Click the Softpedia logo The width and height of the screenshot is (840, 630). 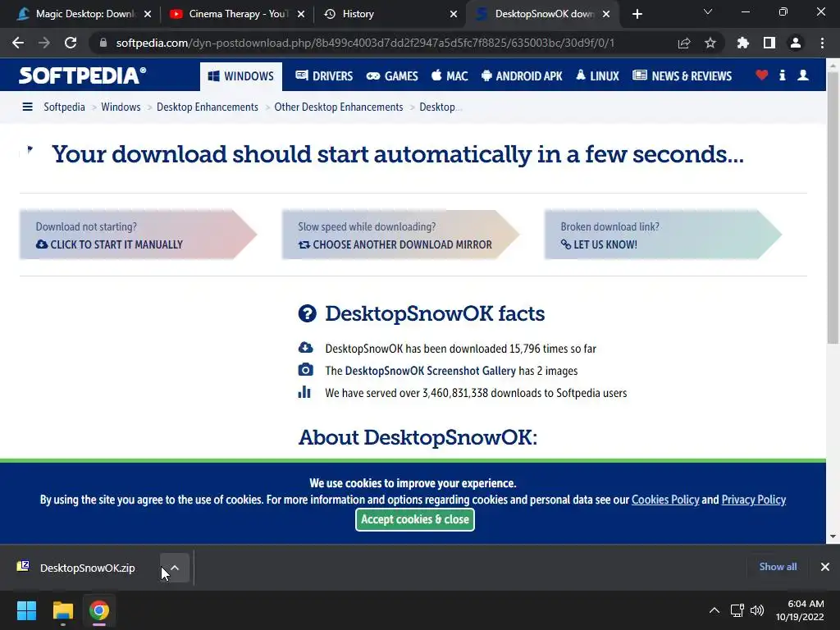point(83,75)
